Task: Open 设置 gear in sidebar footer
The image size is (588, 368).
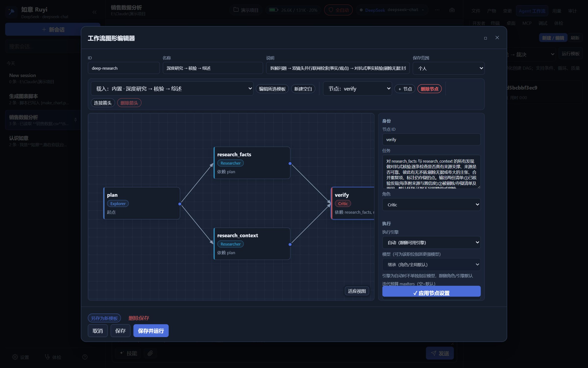Action: click(x=21, y=357)
